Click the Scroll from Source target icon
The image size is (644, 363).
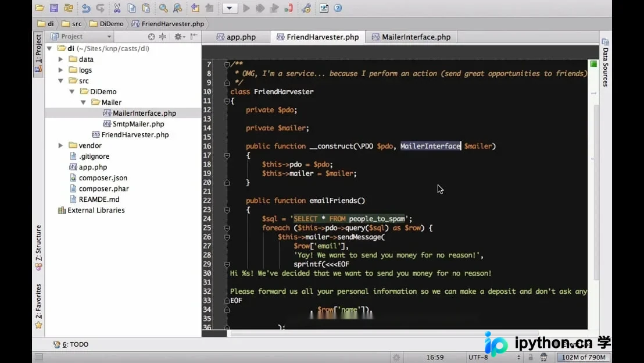(x=152, y=37)
